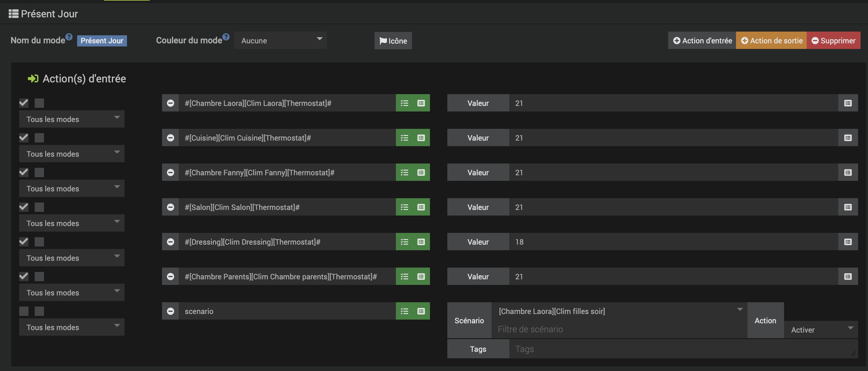Click the help icon next to Nom du mode
Screen dimensions: 868x371
69,37
